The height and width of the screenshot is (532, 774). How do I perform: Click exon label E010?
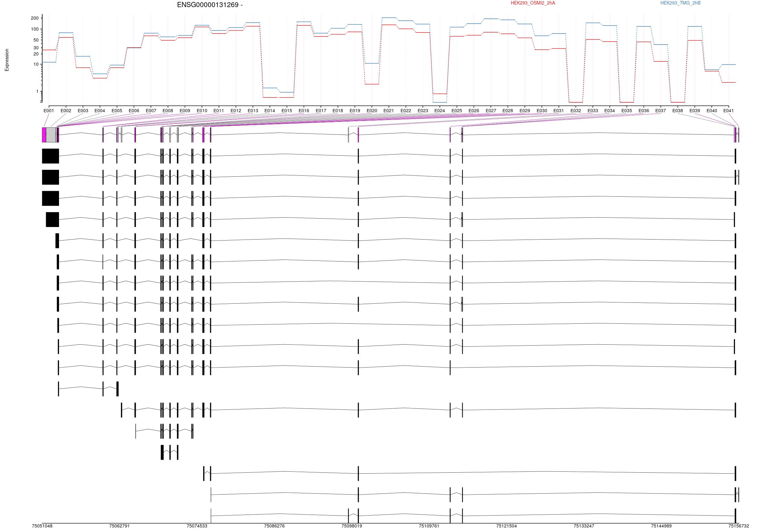tap(202, 111)
